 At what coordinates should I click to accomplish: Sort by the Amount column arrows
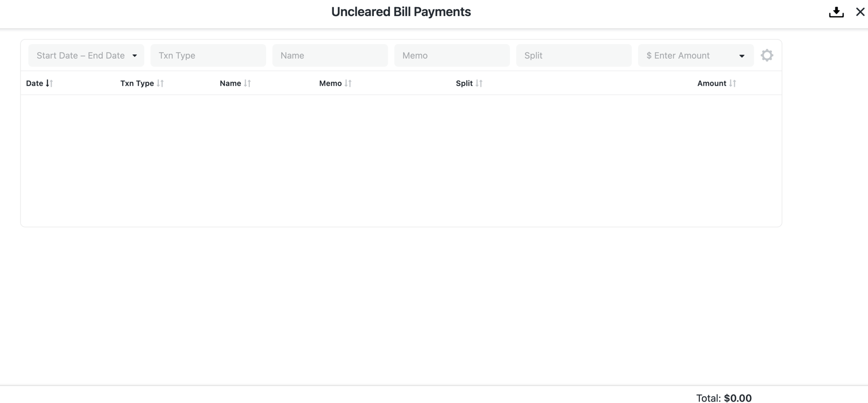[732, 83]
